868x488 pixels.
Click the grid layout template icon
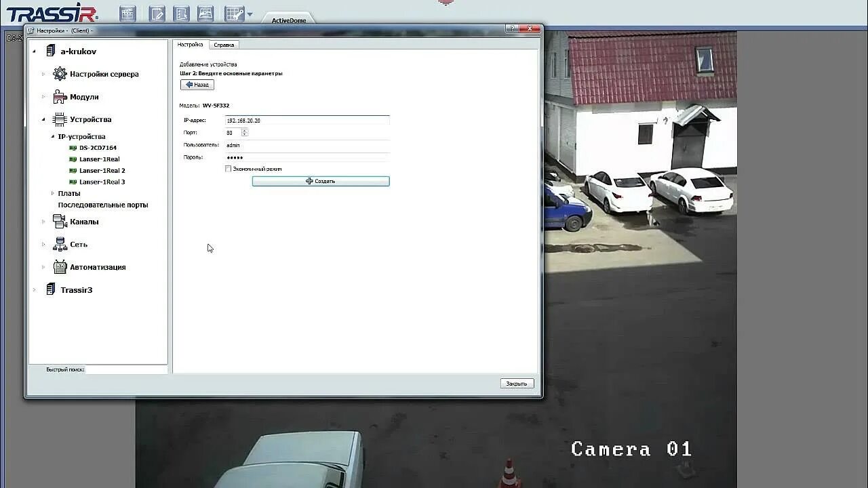[x=234, y=14]
